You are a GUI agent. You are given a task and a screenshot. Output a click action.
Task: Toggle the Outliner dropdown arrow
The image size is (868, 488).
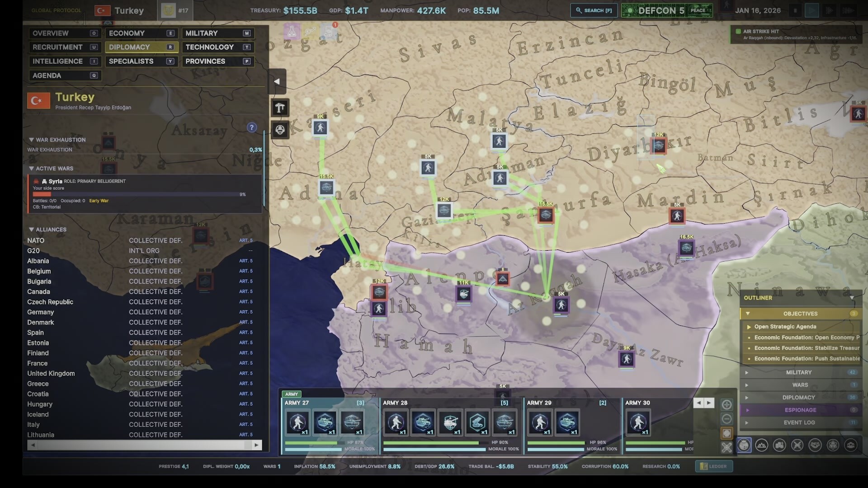[852, 298]
